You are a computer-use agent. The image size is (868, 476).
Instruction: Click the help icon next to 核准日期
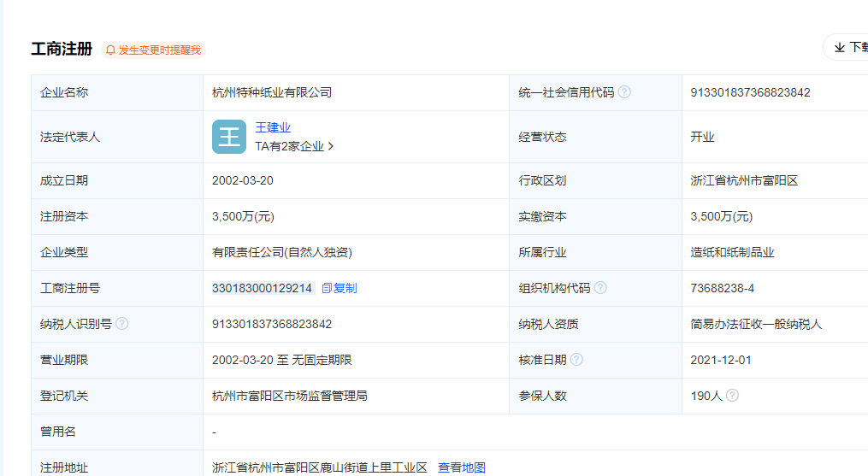(576, 360)
